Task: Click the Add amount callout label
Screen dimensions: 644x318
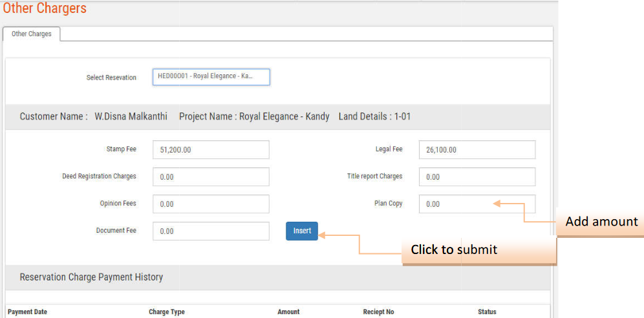Action: click(x=601, y=222)
